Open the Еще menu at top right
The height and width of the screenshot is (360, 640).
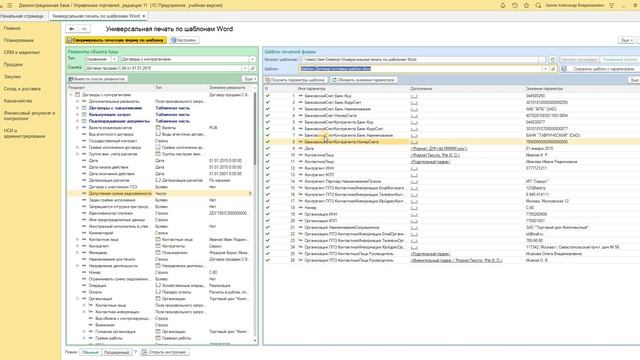pyautogui.click(x=627, y=40)
